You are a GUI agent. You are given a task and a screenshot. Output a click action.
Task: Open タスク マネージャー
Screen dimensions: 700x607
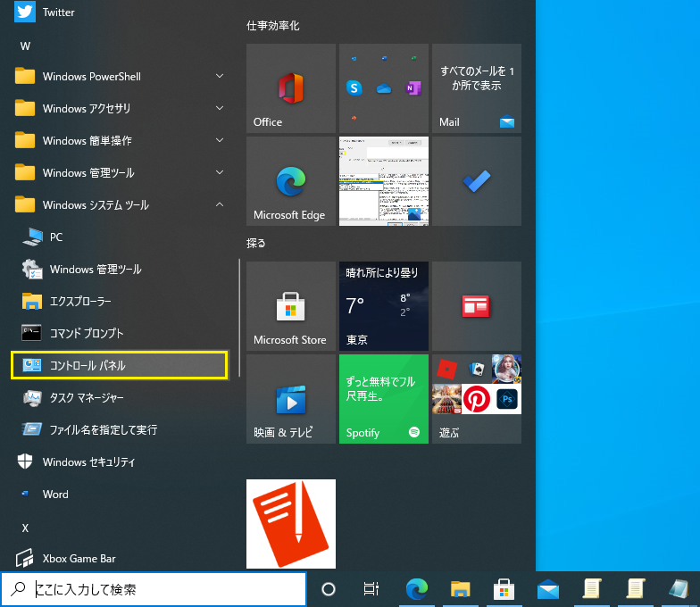coord(120,398)
